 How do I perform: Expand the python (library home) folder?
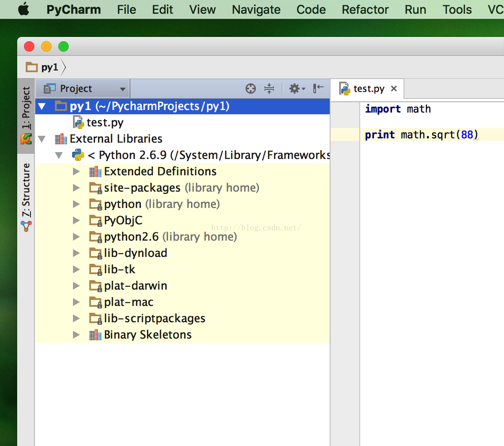pyautogui.click(x=76, y=204)
